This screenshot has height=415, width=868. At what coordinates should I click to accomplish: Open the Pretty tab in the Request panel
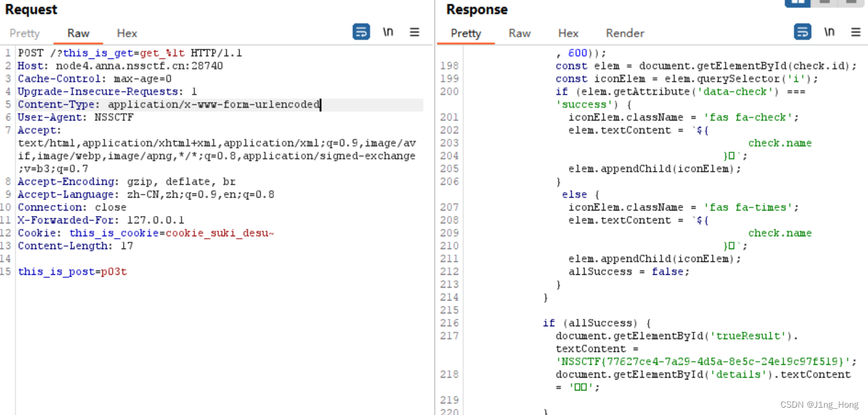click(x=24, y=33)
